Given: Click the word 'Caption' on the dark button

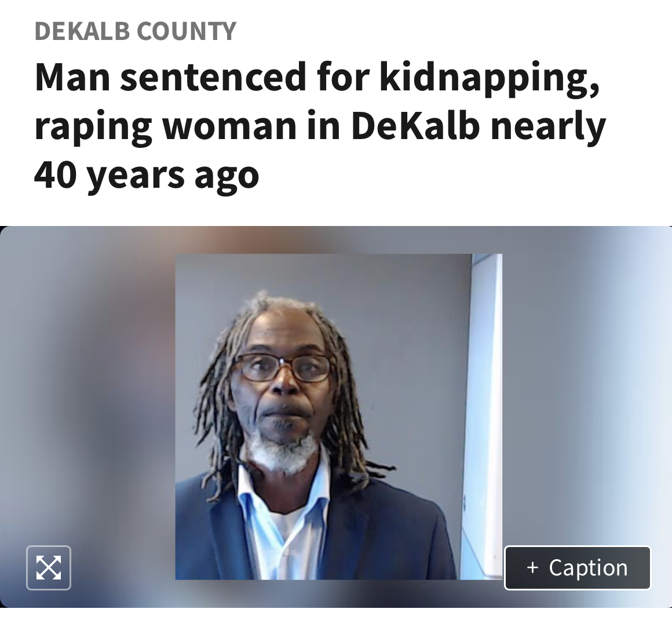Looking at the screenshot, I should [x=588, y=568].
